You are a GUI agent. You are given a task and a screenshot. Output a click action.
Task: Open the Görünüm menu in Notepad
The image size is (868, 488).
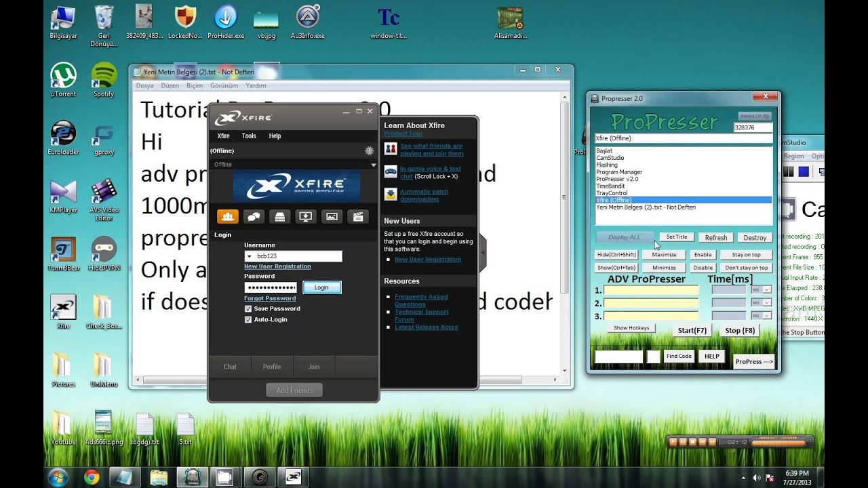coord(224,86)
